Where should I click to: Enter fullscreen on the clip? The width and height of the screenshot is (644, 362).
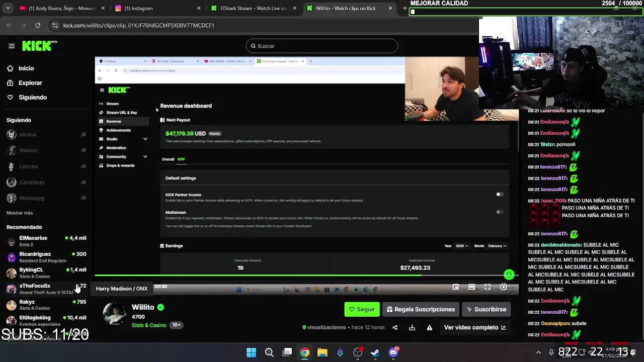point(488,287)
